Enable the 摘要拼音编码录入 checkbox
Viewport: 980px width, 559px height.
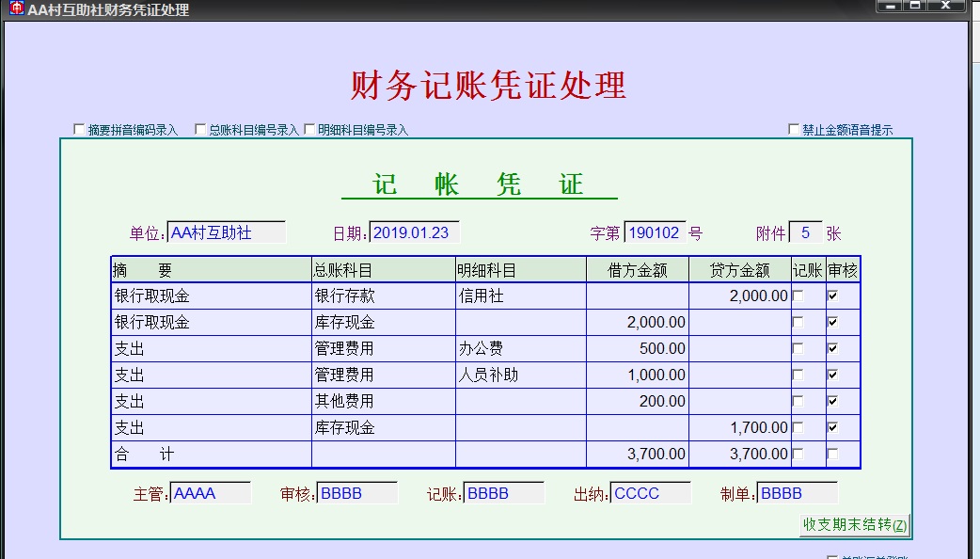[x=79, y=130]
